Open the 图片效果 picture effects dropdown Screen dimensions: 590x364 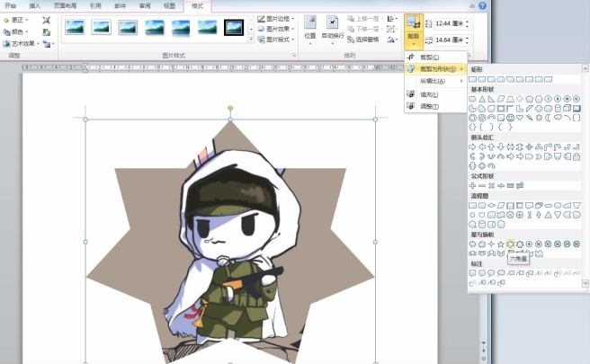(x=276, y=29)
